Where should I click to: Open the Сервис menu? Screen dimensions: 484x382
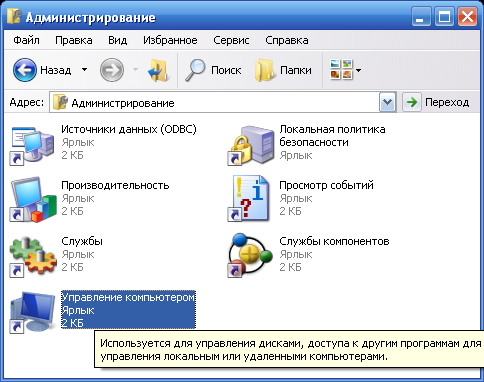[x=231, y=40]
